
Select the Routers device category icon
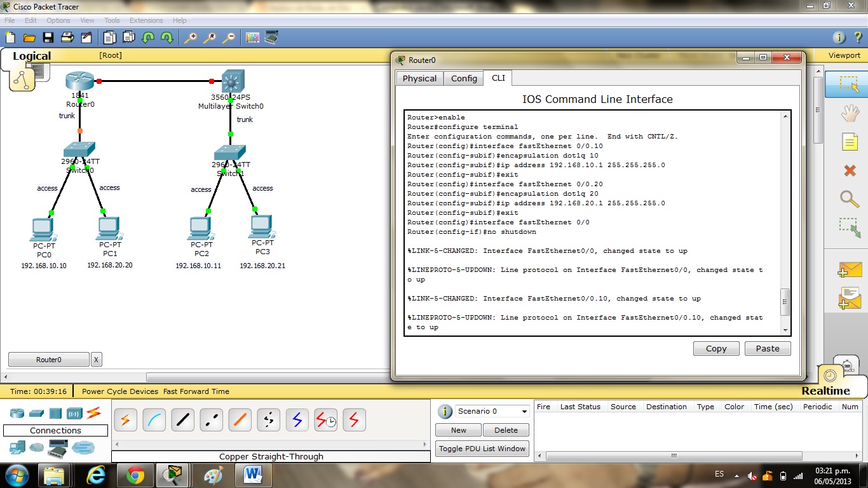[17, 414]
